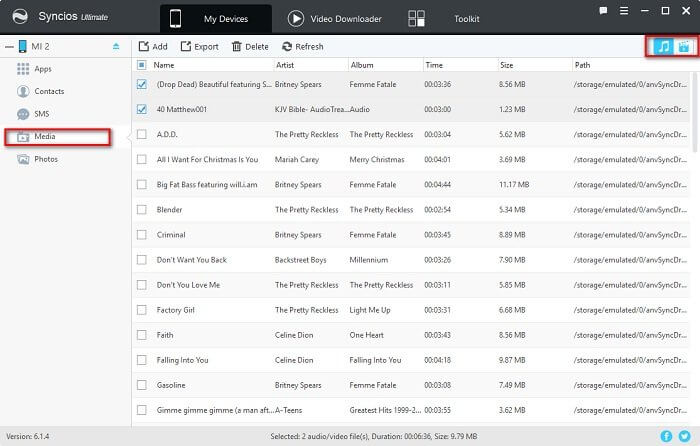Open the My Devices tab

[x=216, y=19]
